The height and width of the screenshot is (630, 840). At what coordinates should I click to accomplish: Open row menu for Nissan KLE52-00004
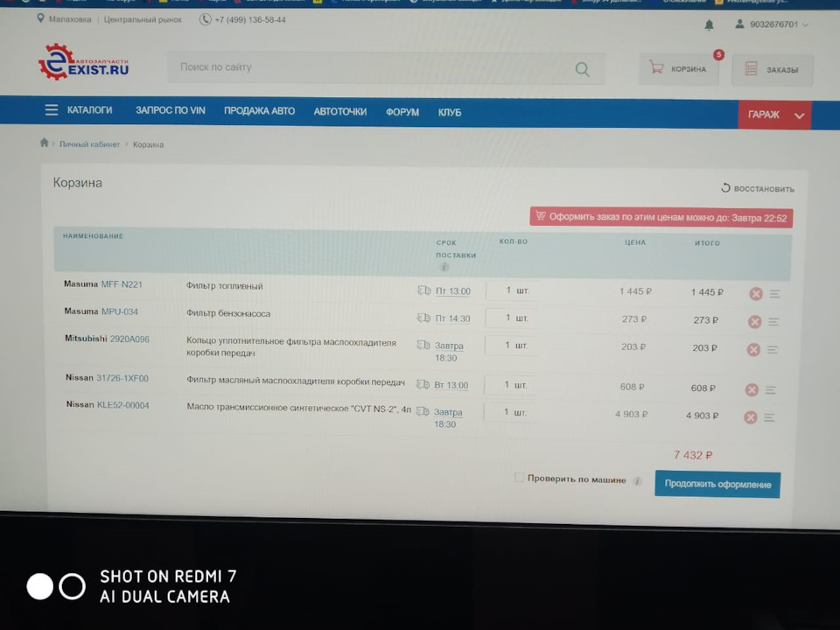769,417
